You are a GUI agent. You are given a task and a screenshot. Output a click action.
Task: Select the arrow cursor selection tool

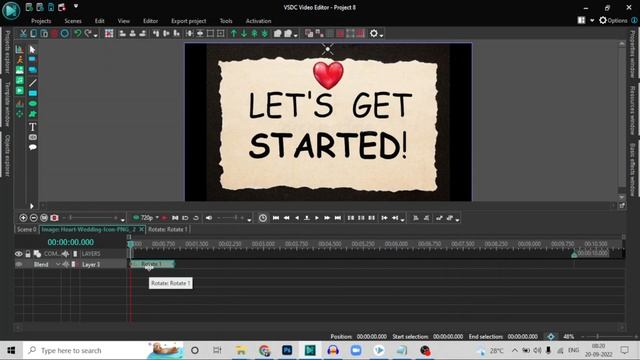33,49
